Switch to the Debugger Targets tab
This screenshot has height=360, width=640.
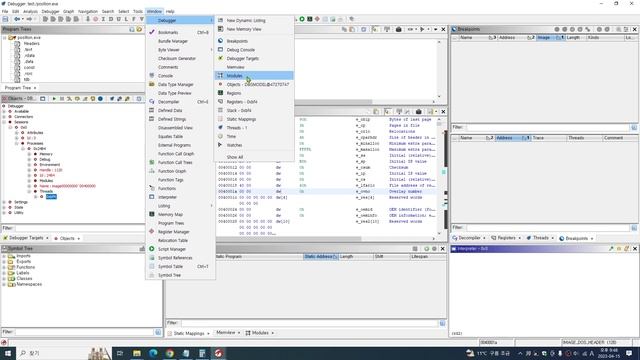25,238
